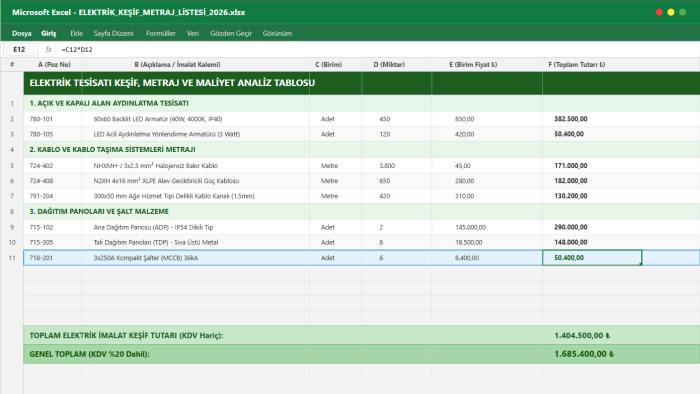The height and width of the screenshot is (394, 700).
Task: Select unit price cell 8.400,00
Action: coord(467,258)
